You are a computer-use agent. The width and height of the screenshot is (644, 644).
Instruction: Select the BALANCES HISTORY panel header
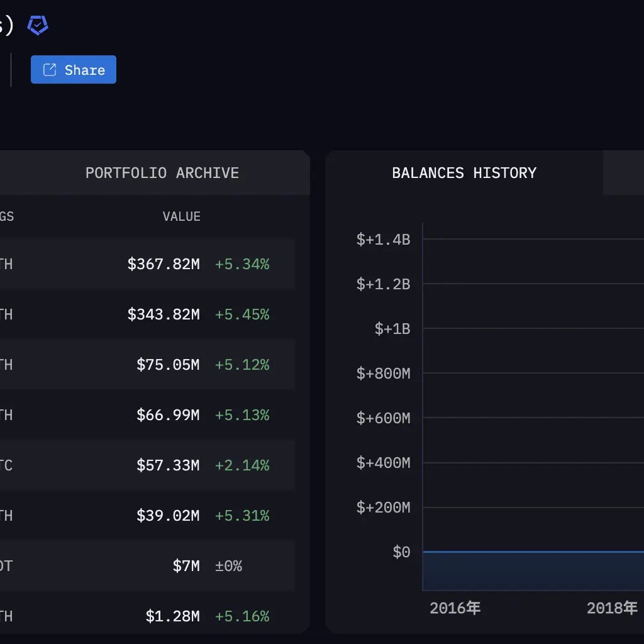click(464, 172)
